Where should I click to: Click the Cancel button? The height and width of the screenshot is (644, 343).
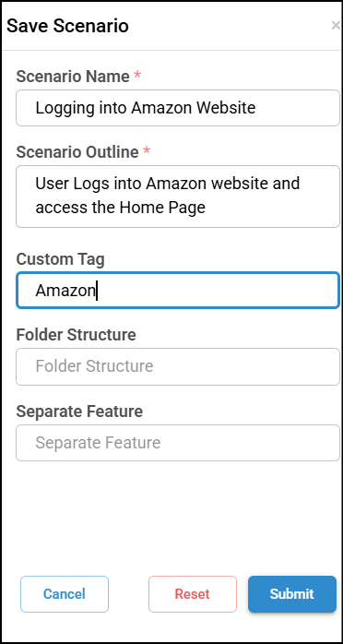click(x=65, y=594)
